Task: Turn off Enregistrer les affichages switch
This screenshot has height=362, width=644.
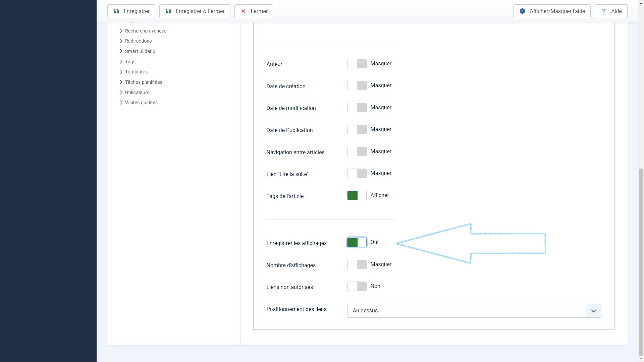Action: [357, 242]
